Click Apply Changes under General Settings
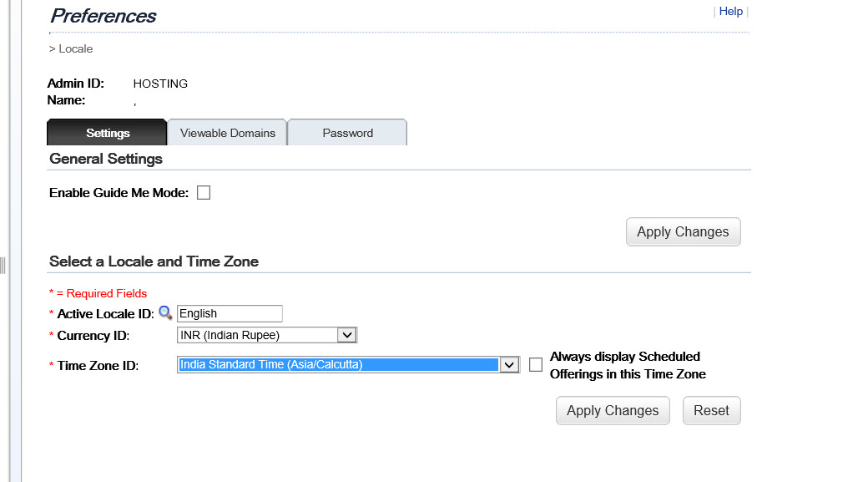 pyautogui.click(x=683, y=231)
